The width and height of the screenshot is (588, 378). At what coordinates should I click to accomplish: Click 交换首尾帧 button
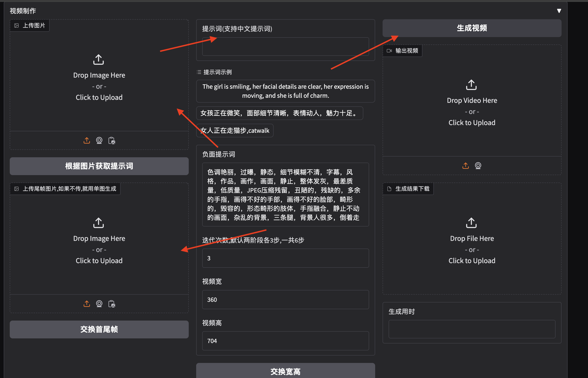coord(99,329)
